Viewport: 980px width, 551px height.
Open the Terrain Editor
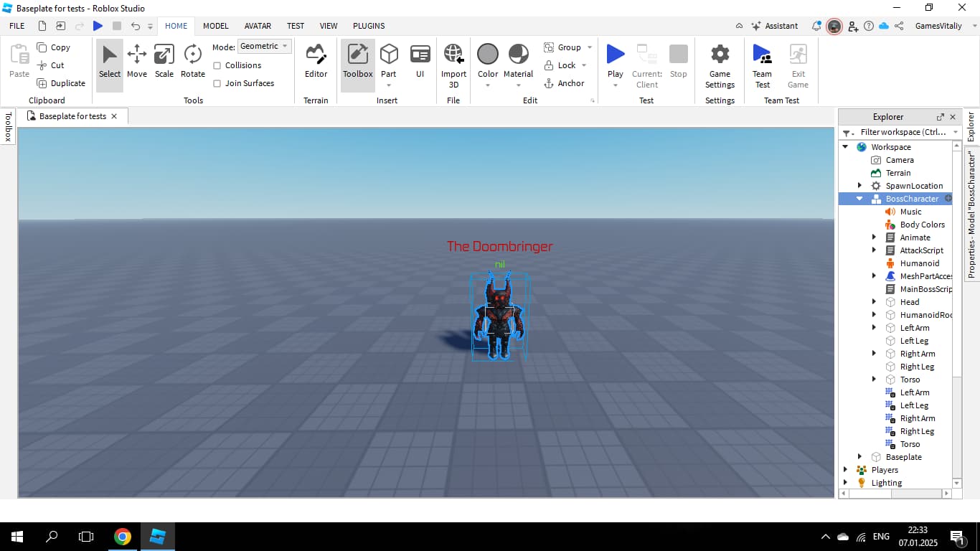[x=316, y=61]
